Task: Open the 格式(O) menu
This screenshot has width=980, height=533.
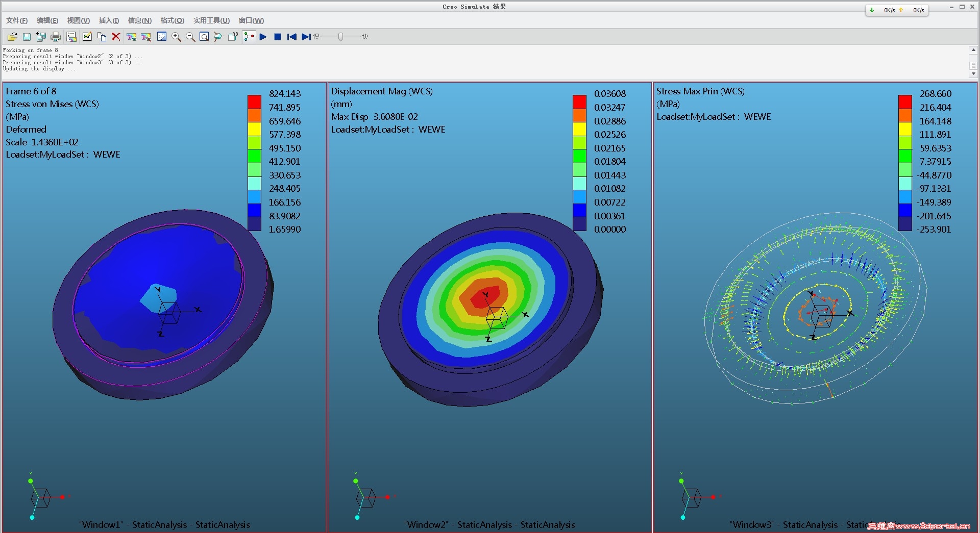Action: [172, 20]
